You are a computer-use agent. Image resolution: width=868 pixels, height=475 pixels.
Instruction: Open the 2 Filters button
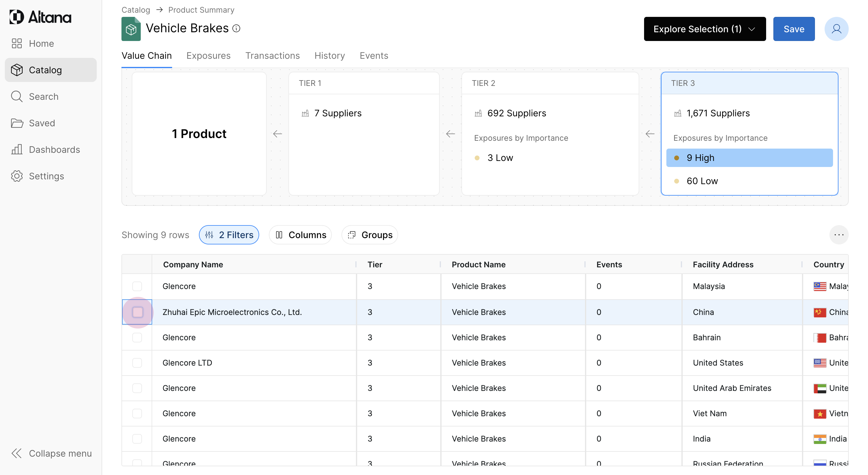click(229, 235)
